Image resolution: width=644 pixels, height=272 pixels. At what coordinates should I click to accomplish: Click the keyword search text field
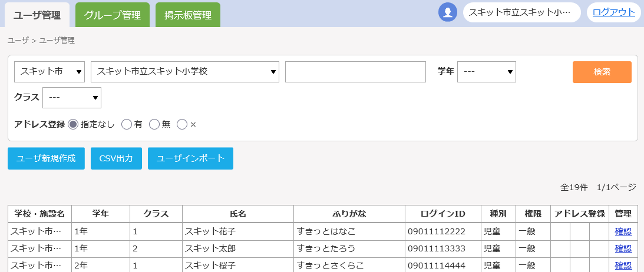[x=355, y=72]
